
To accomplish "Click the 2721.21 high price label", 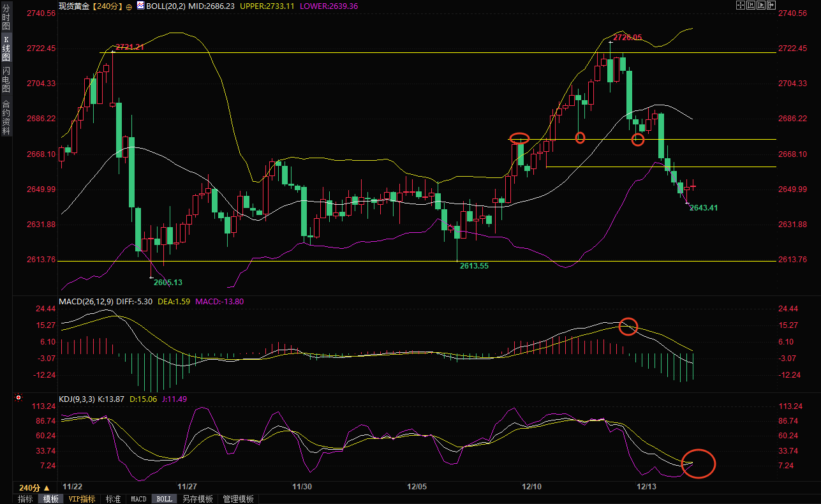I will tap(129, 47).
